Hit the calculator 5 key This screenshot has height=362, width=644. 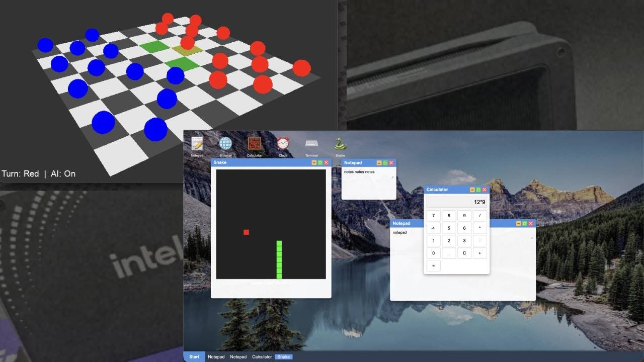coord(449,228)
